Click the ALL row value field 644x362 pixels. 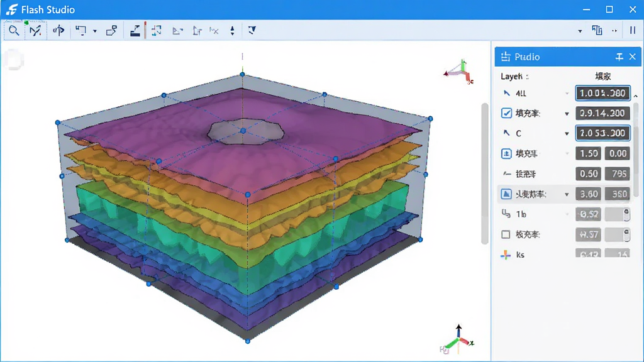coord(602,93)
